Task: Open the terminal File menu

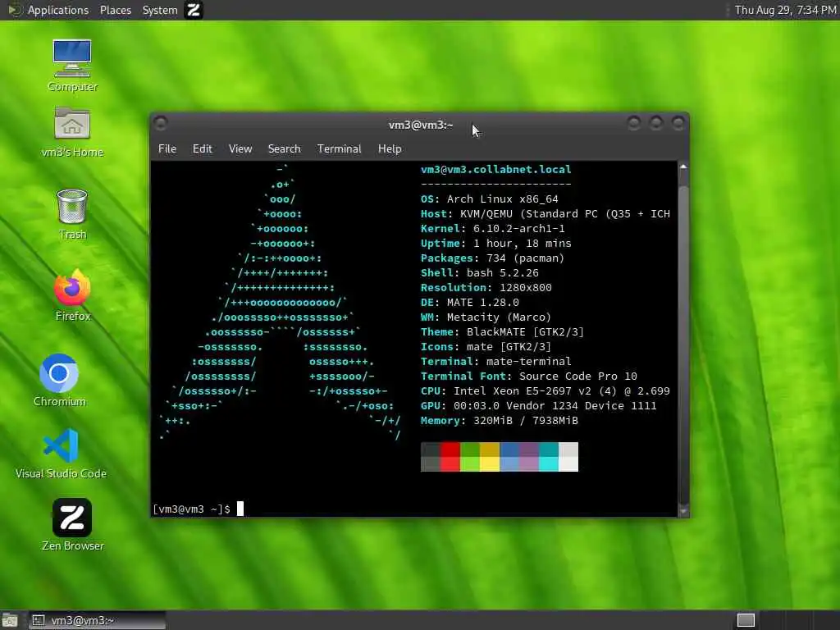Action: point(167,149)
